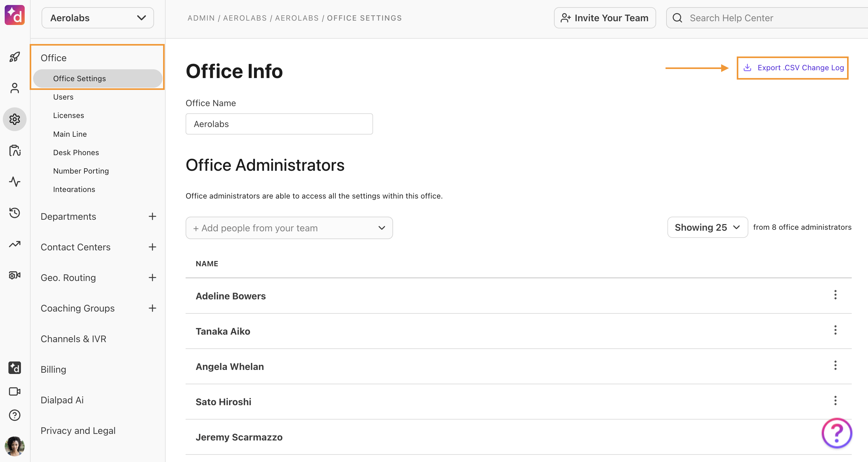Open the user profile icon in sidebar

tap(14, 88)
